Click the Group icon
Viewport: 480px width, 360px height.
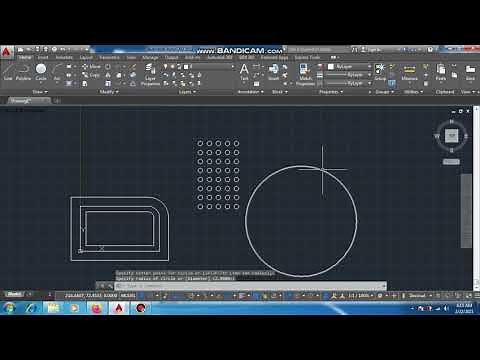380,72
